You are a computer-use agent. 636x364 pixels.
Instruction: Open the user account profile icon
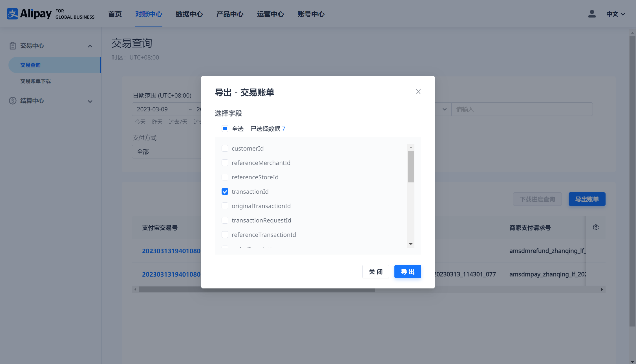pos(592,14)
